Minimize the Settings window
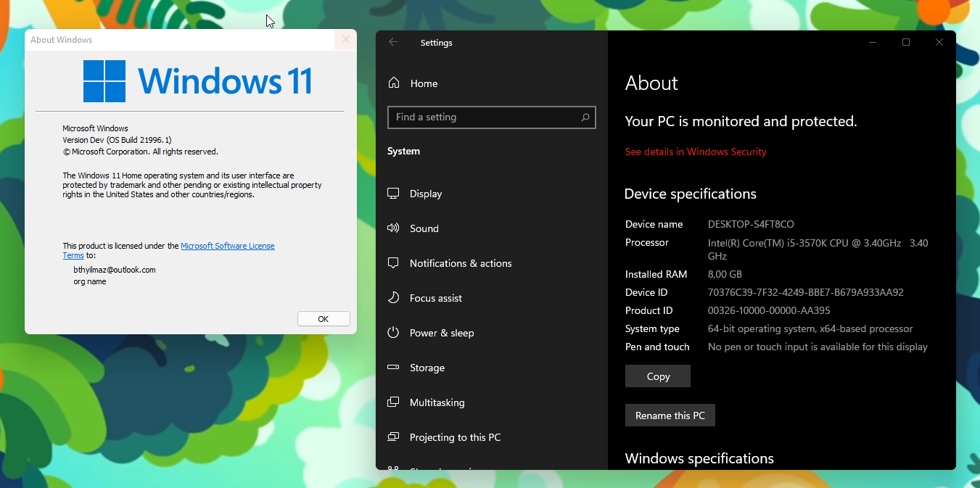980x488 pixels. click(873, 42)
